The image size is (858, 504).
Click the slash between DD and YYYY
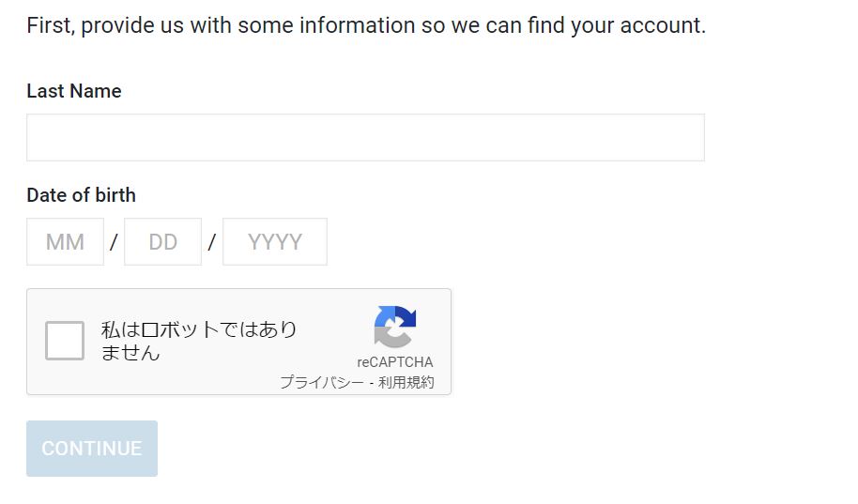tap(212, 242)
